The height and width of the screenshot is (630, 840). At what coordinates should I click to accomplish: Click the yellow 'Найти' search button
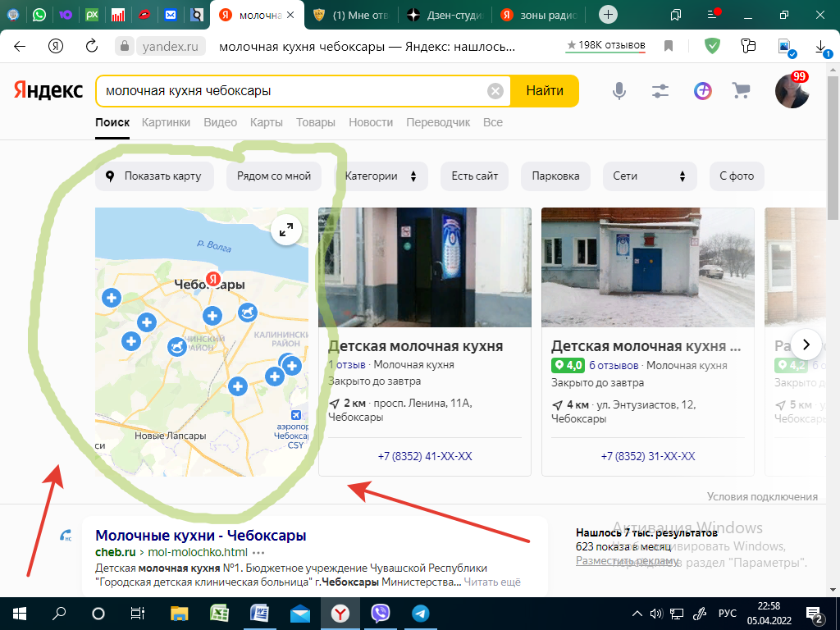click(x=545, y=91)
